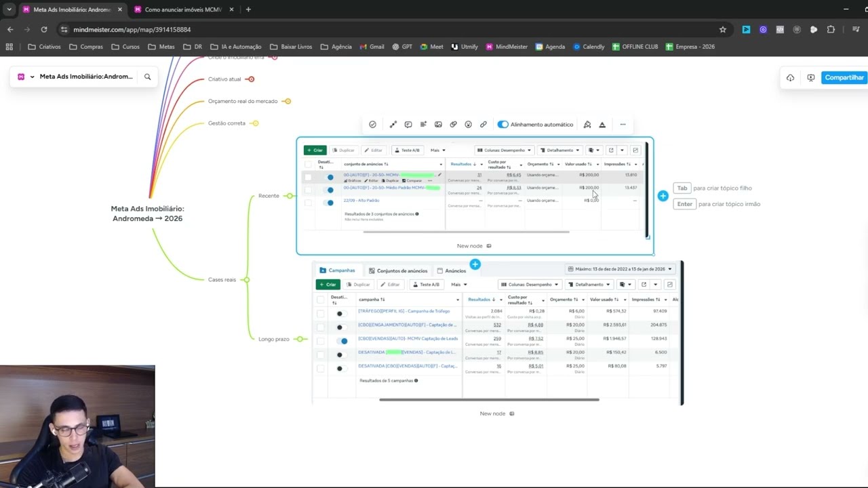Open the MindMeister logo menu
The image size is (868, 488).
point(21,77)
